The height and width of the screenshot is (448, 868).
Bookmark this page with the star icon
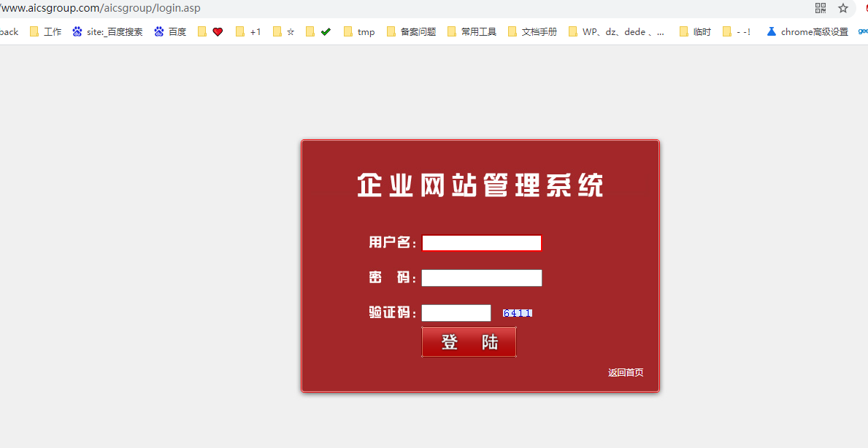843,8
